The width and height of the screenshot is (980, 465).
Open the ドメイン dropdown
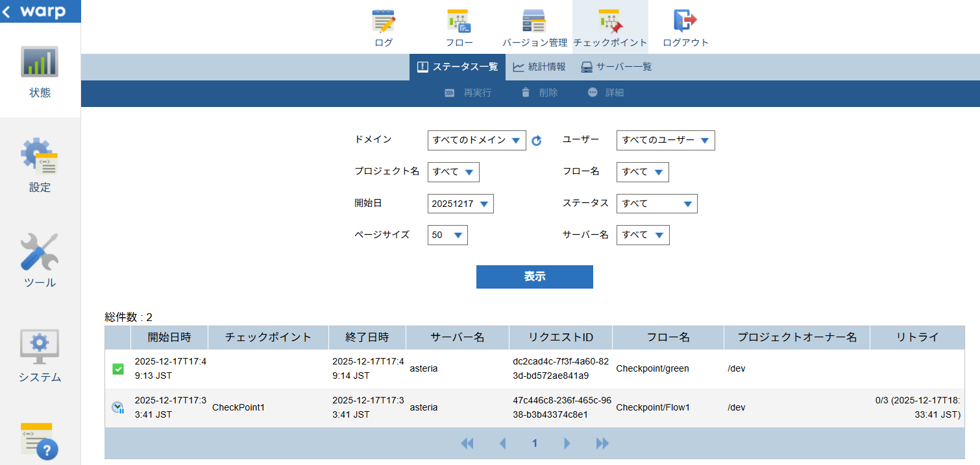pyautogui.click(x=477, y=140)
